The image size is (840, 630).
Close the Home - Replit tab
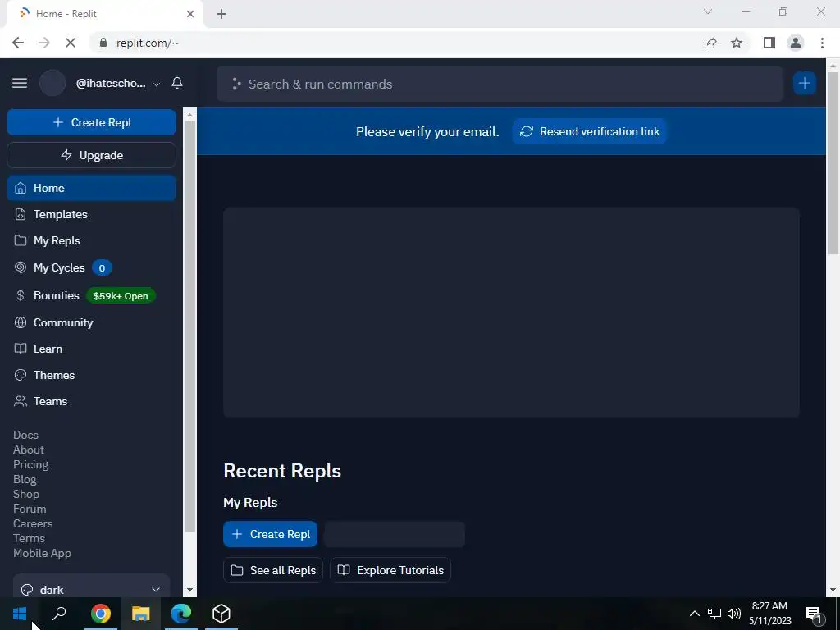tap(190, 14)
